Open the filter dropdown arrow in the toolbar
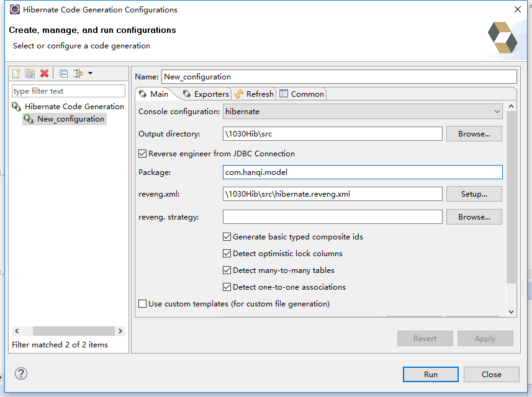532x397 pixels. click(90, 73)
